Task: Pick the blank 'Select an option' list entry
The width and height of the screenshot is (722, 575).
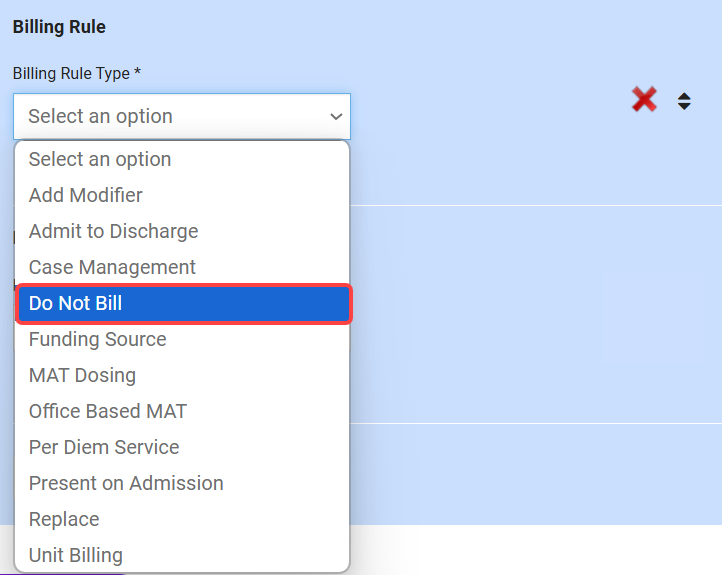Action: [100, 159]
